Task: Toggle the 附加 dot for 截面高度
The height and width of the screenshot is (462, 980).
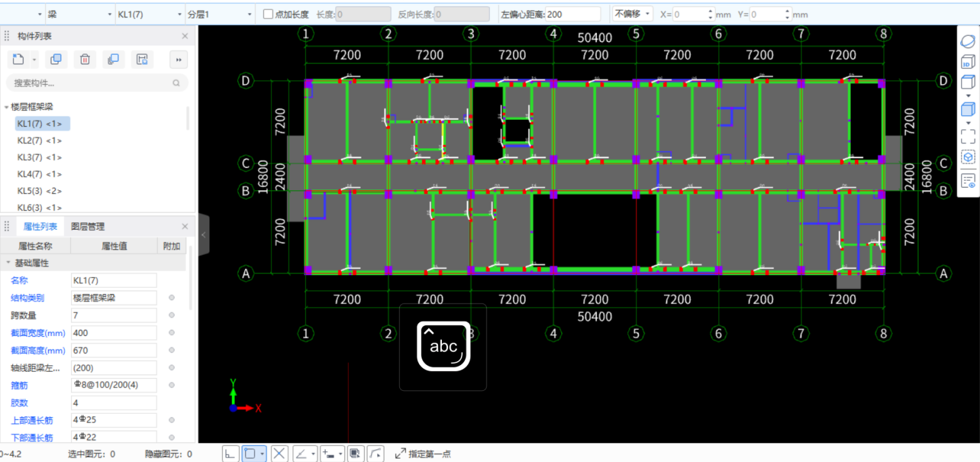Action: [x=171, y=350]
